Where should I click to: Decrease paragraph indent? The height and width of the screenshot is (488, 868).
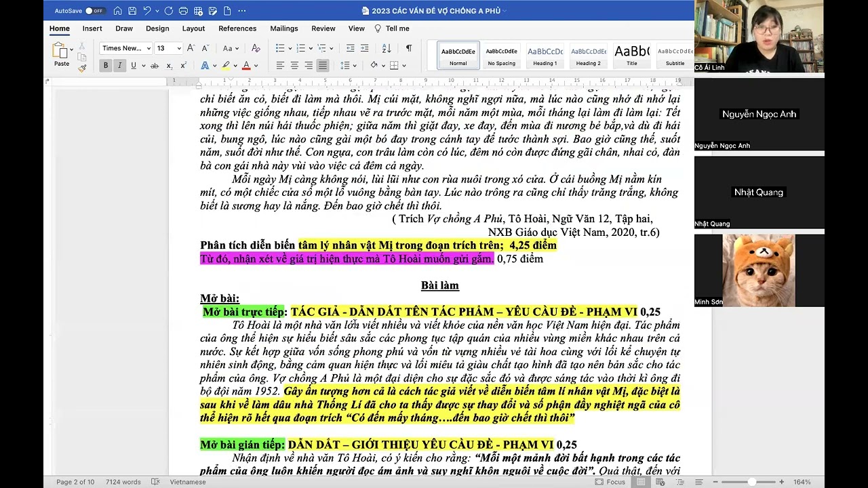tap(350, 48)
